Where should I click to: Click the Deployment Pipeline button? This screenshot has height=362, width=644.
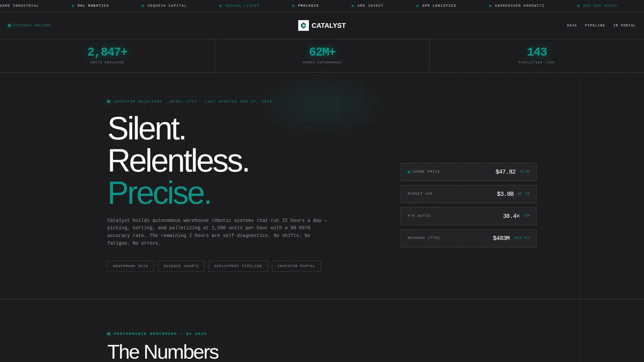(238, 266)
